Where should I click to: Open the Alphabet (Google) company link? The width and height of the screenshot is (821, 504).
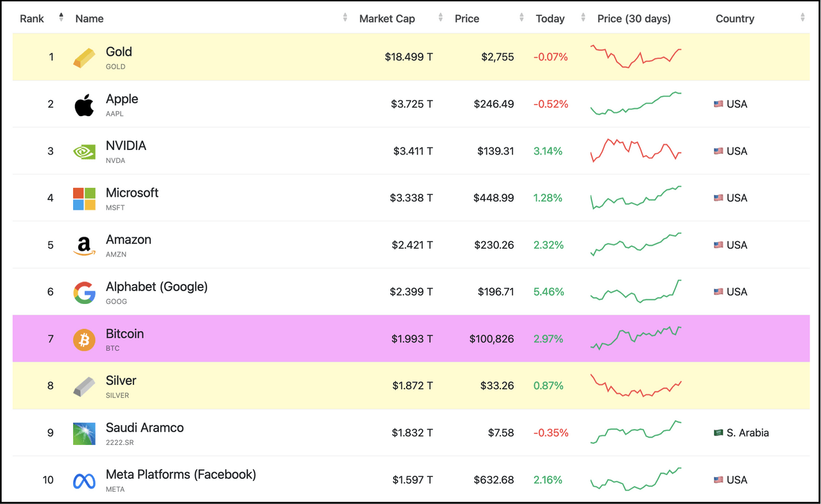click(x=157, y=287)
